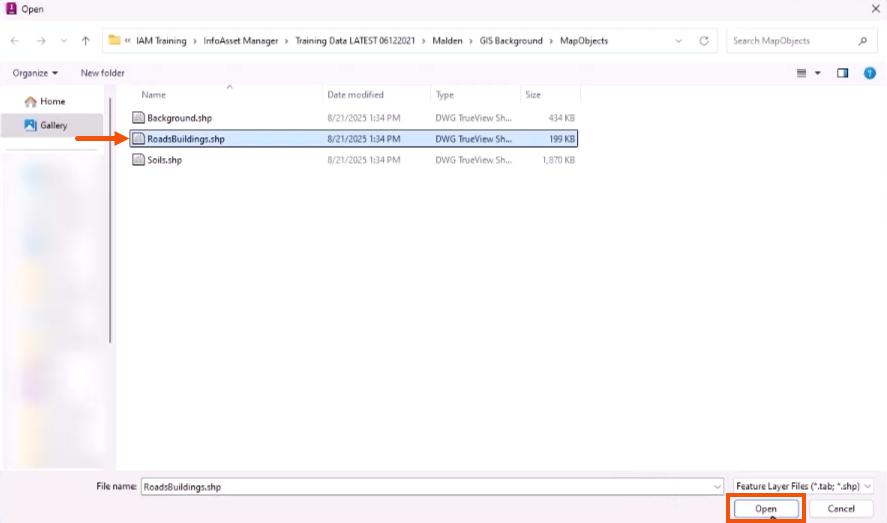The height and width of the screenshot is (523, 887).
Task: Open Help with the question icon
Action: tap(869, 73)
